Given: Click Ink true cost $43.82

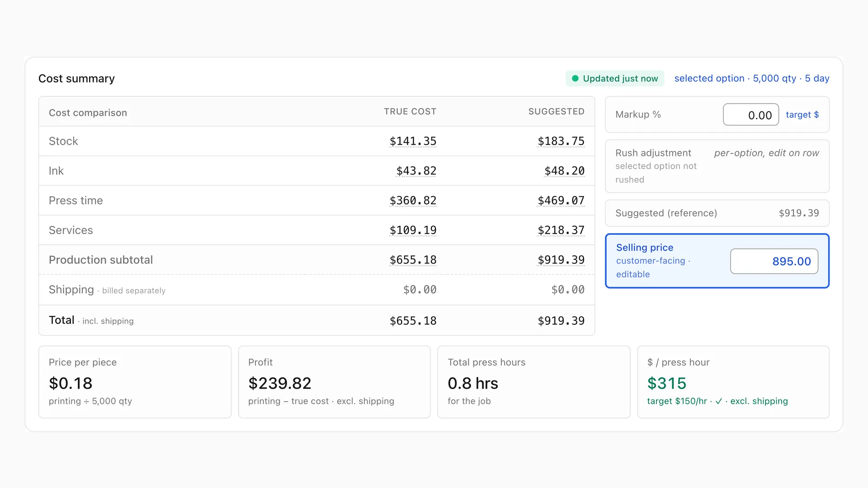Looking at the screenshot, I should coord(416,171).
